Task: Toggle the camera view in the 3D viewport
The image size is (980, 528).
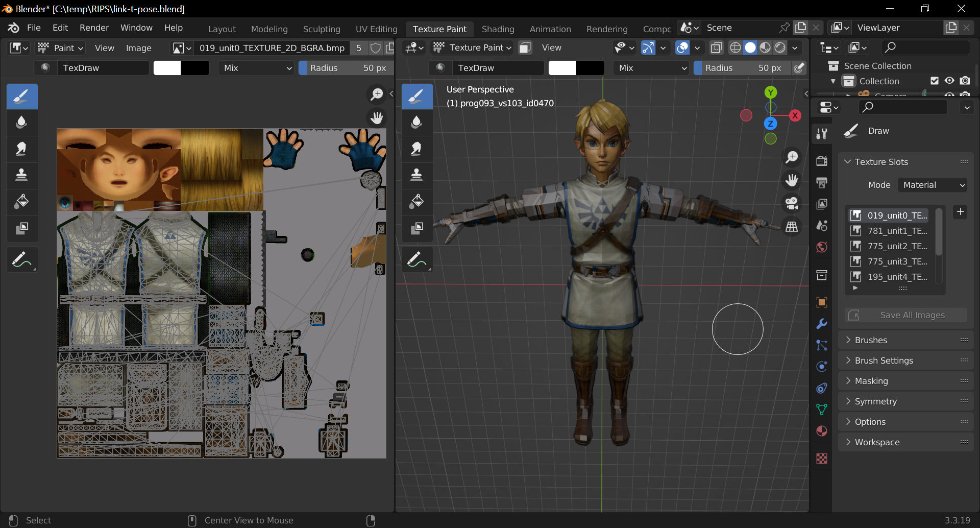Action: tap(792, 203)
